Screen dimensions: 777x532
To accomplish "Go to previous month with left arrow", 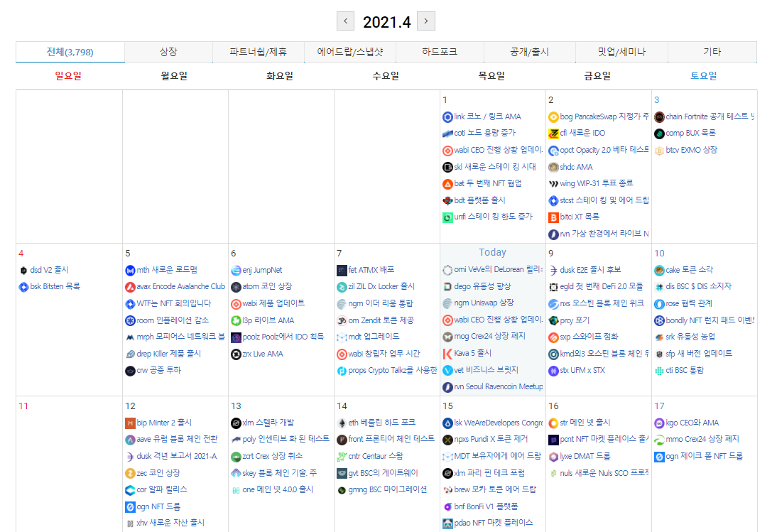I will (345, 21).
